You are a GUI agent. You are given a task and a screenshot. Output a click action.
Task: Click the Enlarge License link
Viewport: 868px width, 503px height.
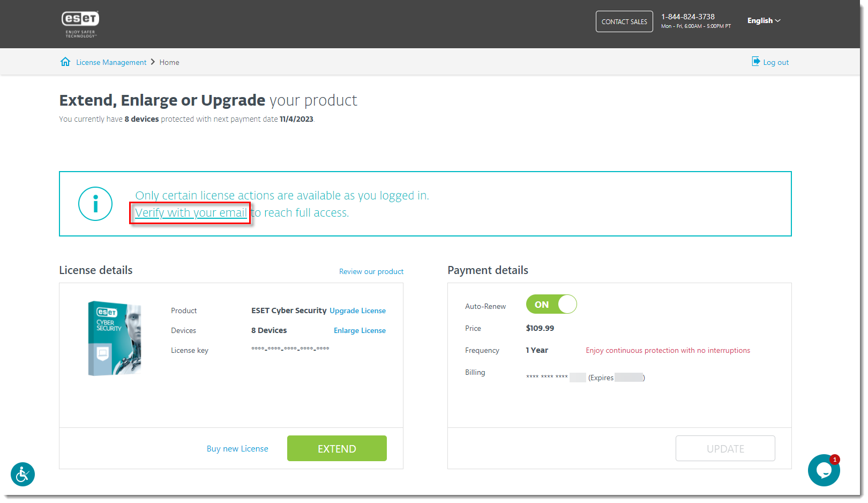click(360, 330)
